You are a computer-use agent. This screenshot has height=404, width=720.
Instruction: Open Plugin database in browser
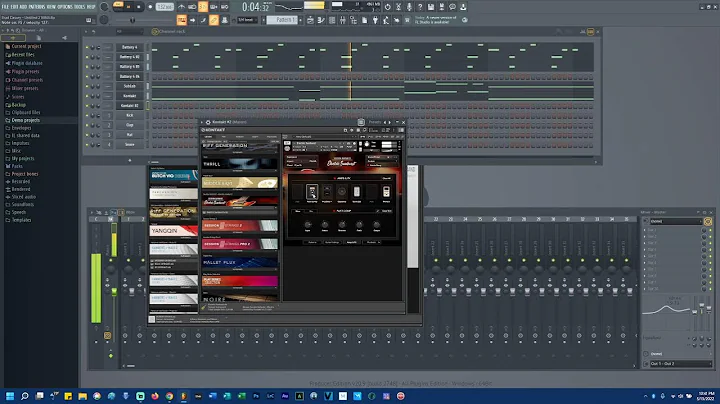27,63
